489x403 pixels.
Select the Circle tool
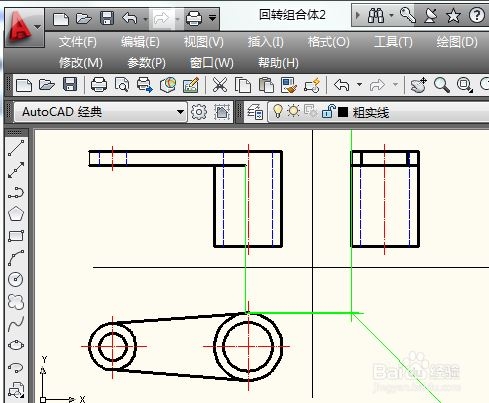[15, 279]
